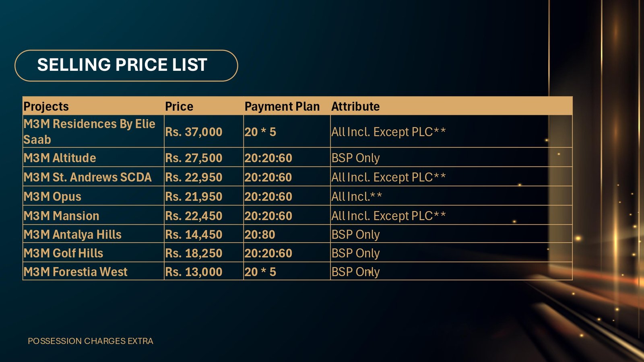Select the 20:80 payment plan cell
644x362 pixels.
coord(260,234)
